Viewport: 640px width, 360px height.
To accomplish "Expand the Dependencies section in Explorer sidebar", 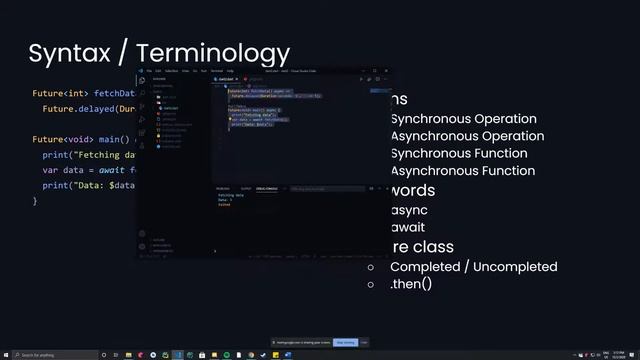I will 163,251.
